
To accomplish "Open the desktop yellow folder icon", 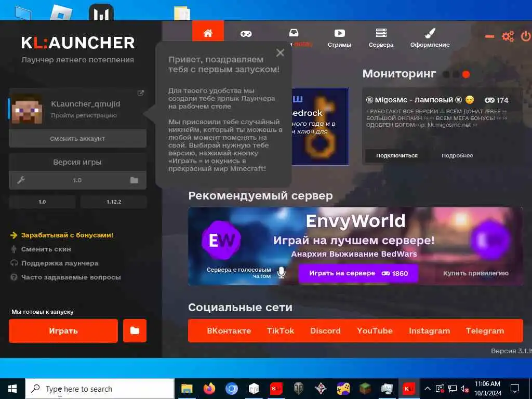I will [x=182, y=14].
